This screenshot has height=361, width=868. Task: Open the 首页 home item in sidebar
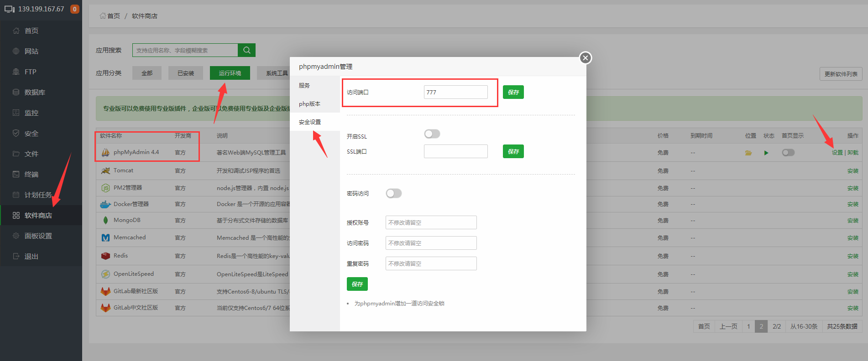41,31
